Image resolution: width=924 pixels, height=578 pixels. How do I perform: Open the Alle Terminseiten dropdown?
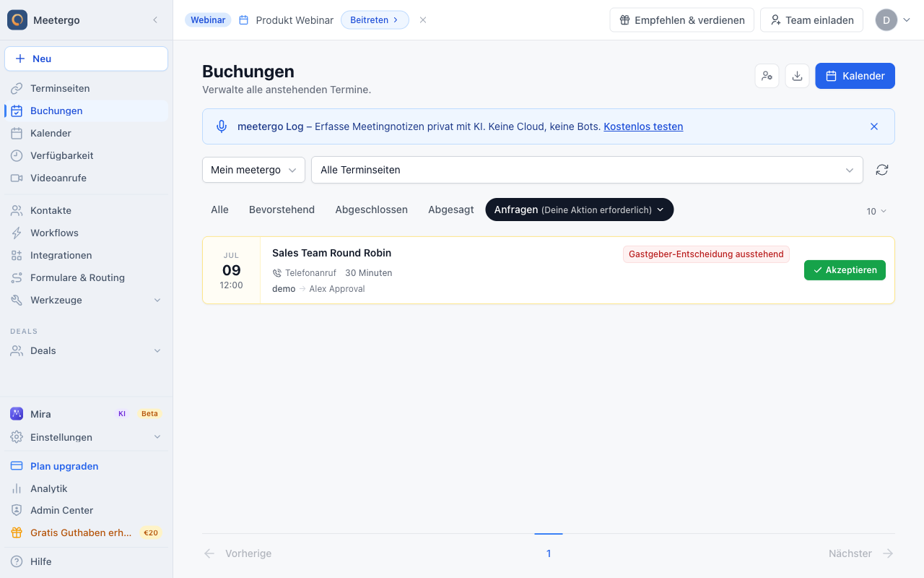pos(587,170)
